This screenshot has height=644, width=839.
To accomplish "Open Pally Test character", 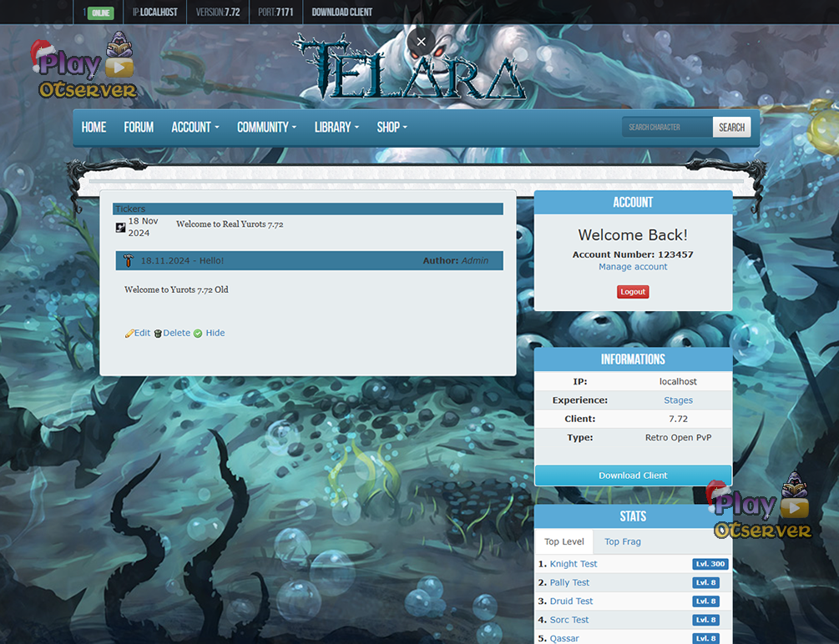I will coord(569,582).
